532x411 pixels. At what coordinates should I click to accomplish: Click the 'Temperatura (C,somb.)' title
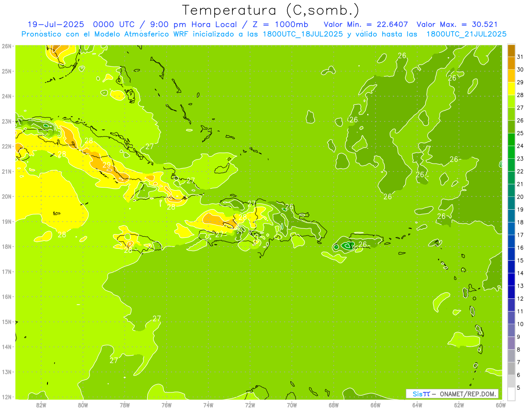[271, 10]
